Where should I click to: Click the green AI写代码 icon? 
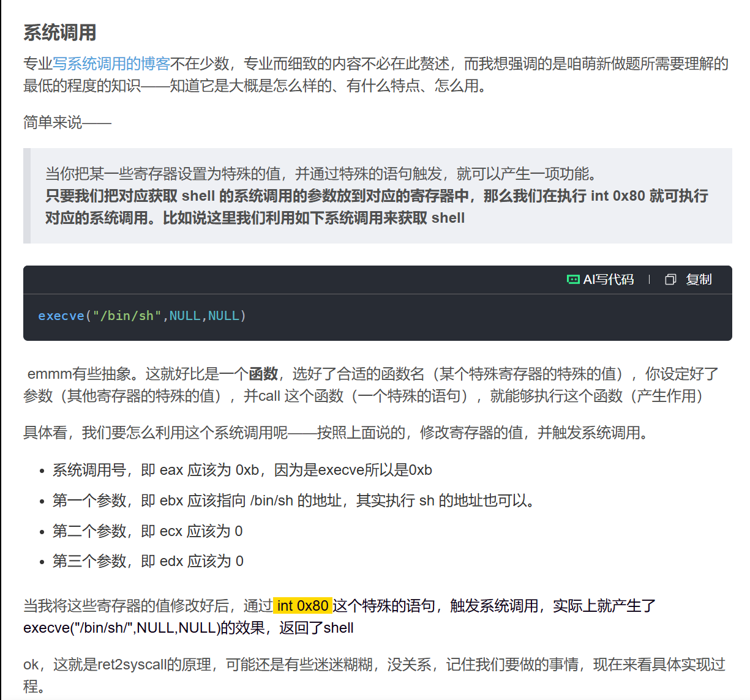coord(573,280)
